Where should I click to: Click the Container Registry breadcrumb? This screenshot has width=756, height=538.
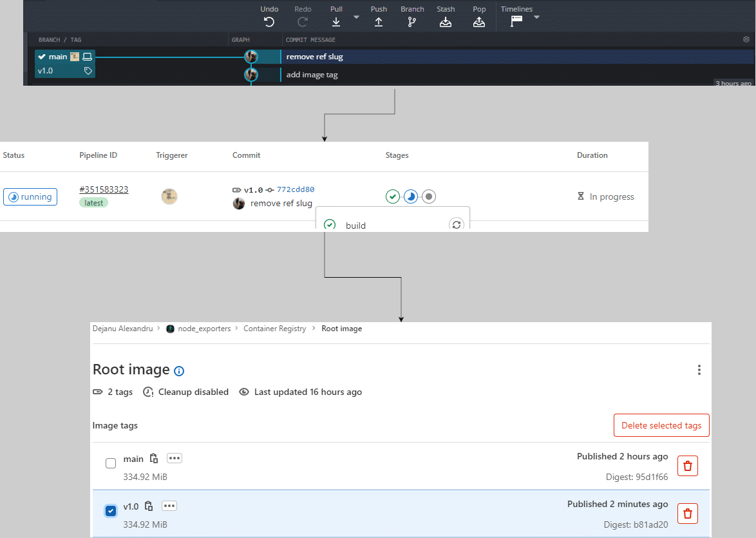pos(275,329)
